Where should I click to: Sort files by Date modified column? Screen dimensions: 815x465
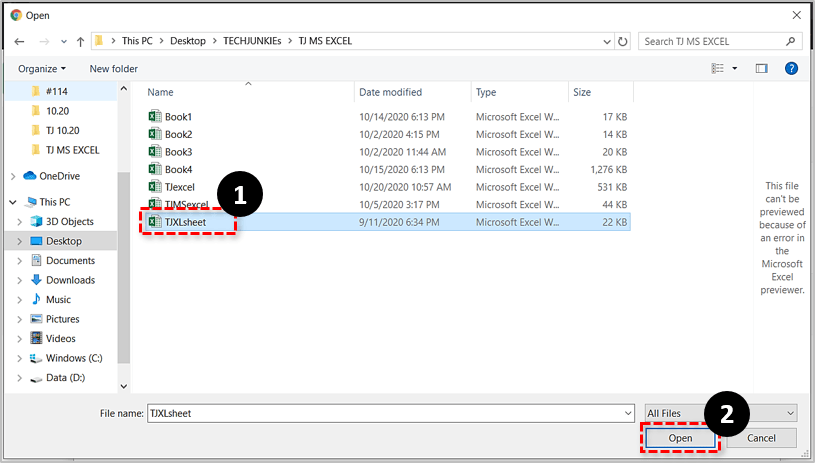[390, 92]
